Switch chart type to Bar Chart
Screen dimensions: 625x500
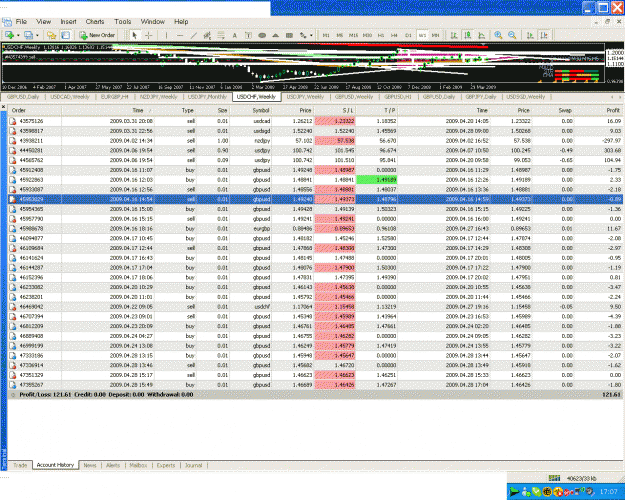pos(454,35)
